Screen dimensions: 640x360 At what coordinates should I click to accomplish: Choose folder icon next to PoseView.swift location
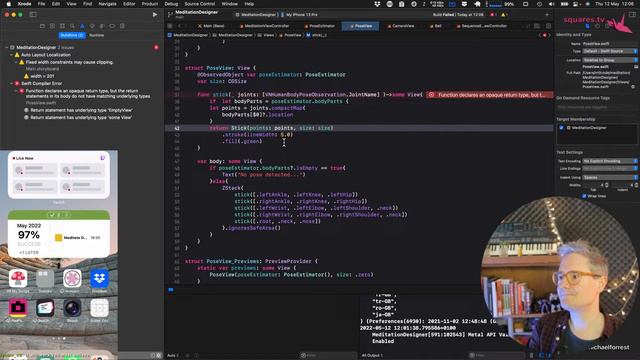pos(636,67)
